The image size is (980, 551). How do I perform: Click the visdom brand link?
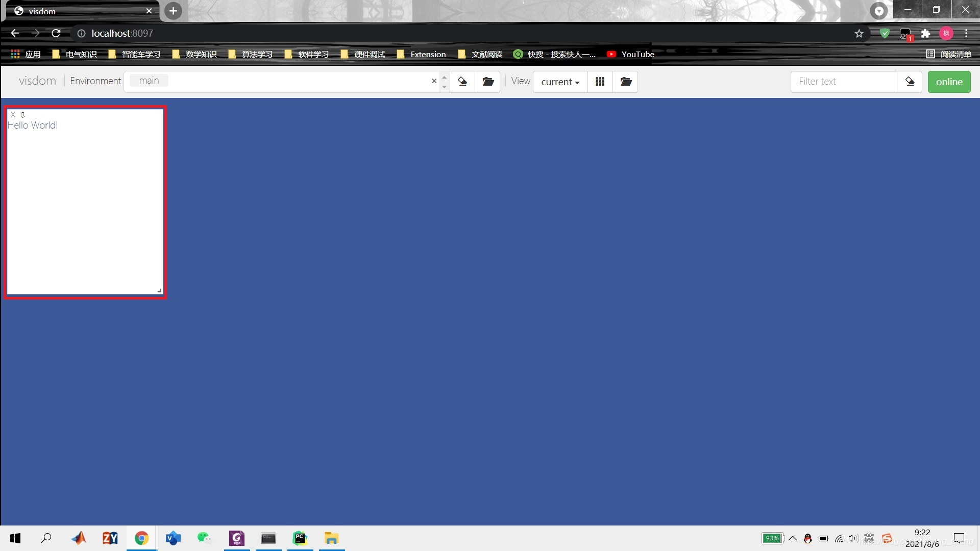pos(37,81)
